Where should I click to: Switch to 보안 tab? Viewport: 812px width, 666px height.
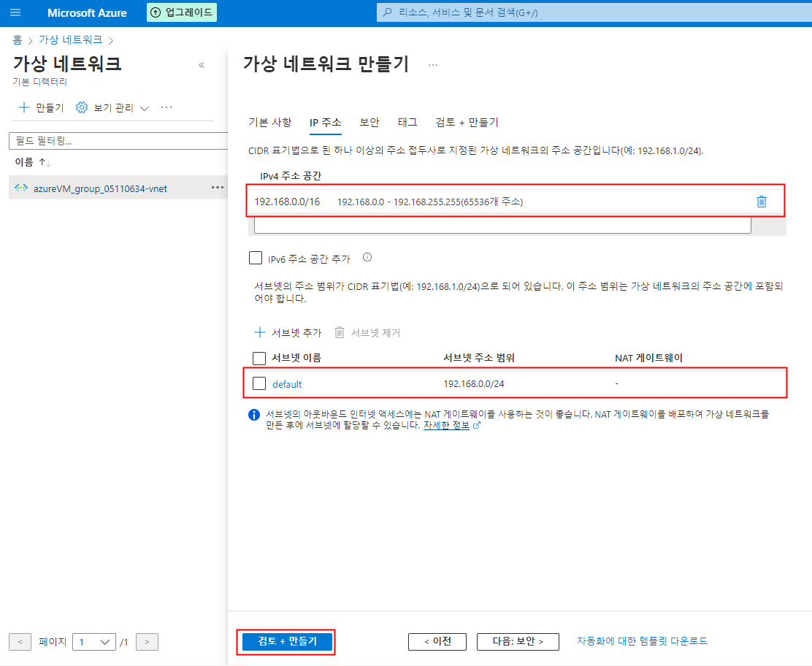pyautogui.click(x=369, y=122)
